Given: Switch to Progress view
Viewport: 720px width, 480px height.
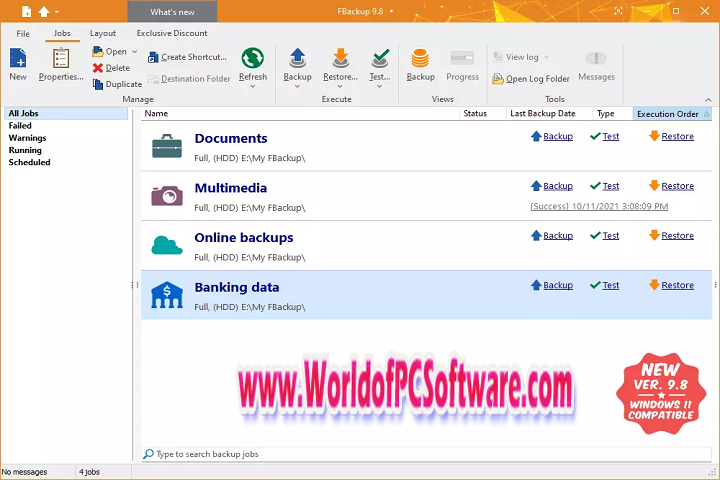Looking at the screenshot, I should (x=462, y=64).
